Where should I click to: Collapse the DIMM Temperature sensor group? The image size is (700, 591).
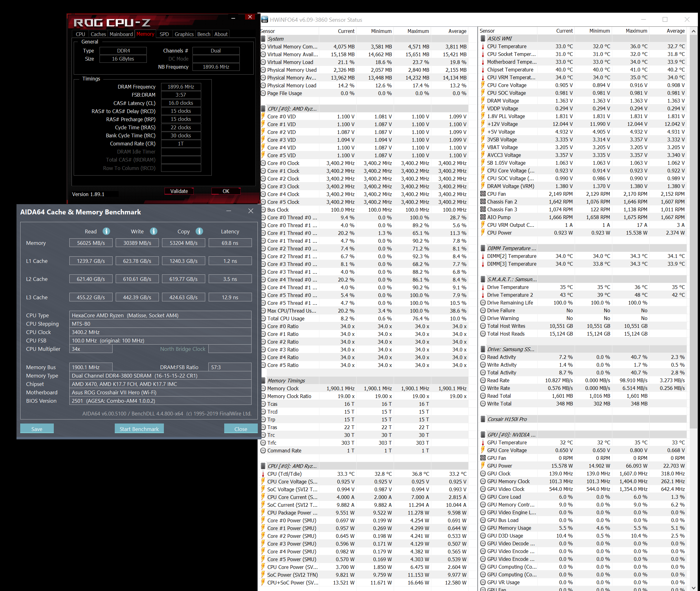483,248
